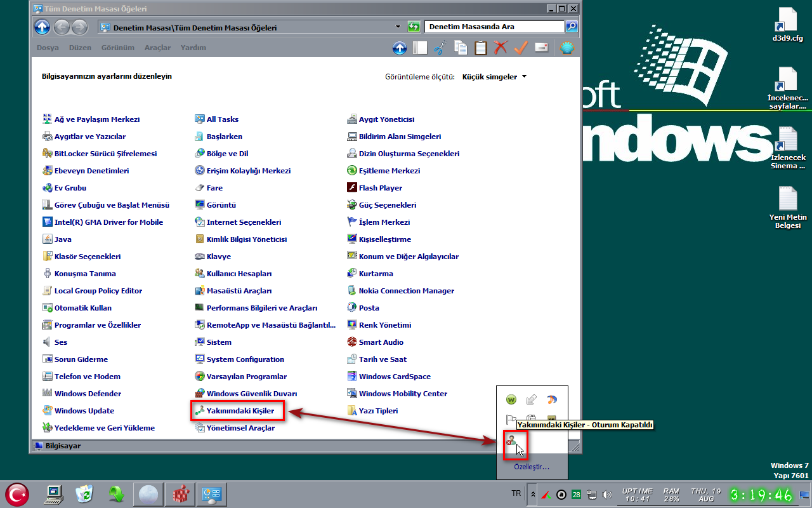
Task: Click the recycle bin taskbar icon
Action: tap(85, 494)
